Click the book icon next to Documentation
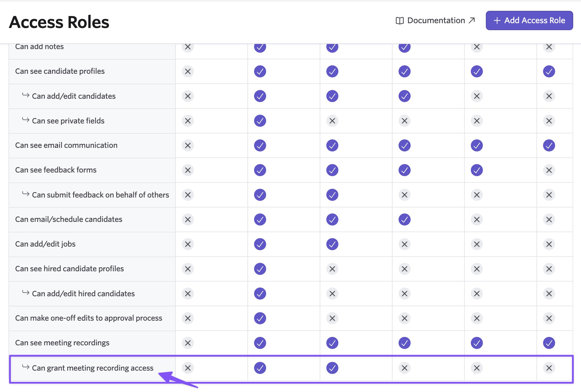The width and height of the screenshot is (581, 392). pyautogui.click(x=399, y=20)
